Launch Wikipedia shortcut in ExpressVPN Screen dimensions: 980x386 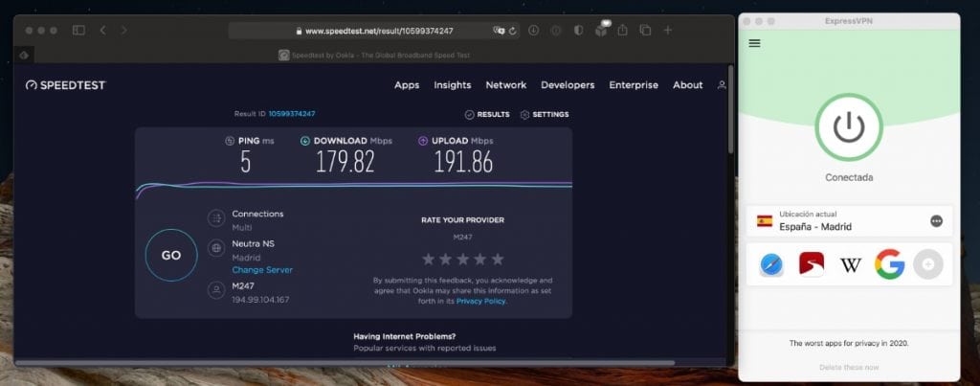click(x=851, y=264)
